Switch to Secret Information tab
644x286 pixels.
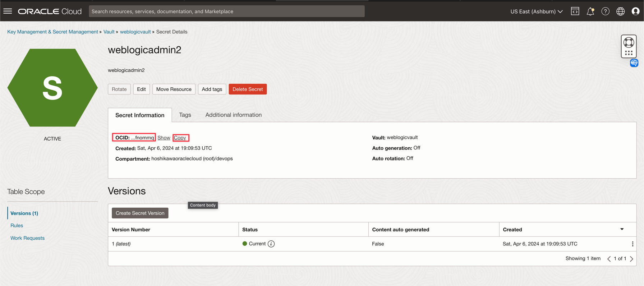point(140,115)
